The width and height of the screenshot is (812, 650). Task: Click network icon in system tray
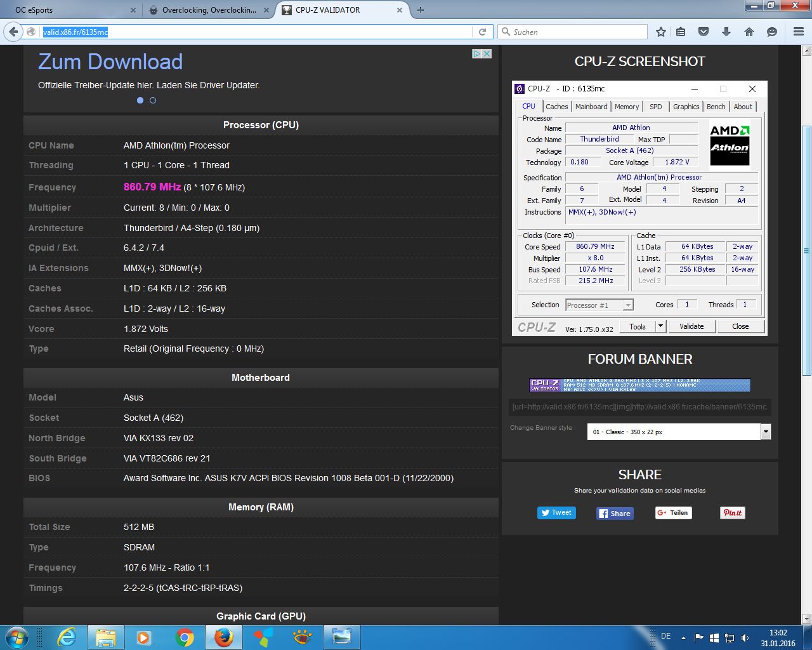pyautogui.click(x=730, y=638)
